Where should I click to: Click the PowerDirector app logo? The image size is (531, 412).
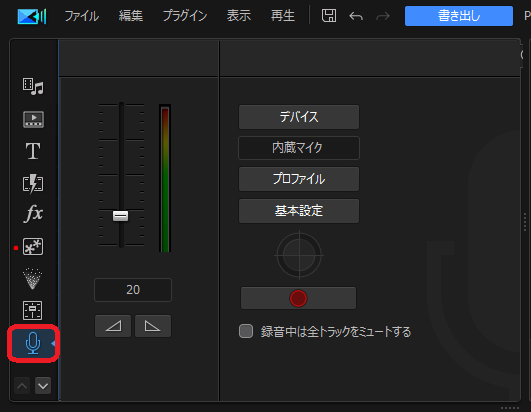(x=31, y=16)
